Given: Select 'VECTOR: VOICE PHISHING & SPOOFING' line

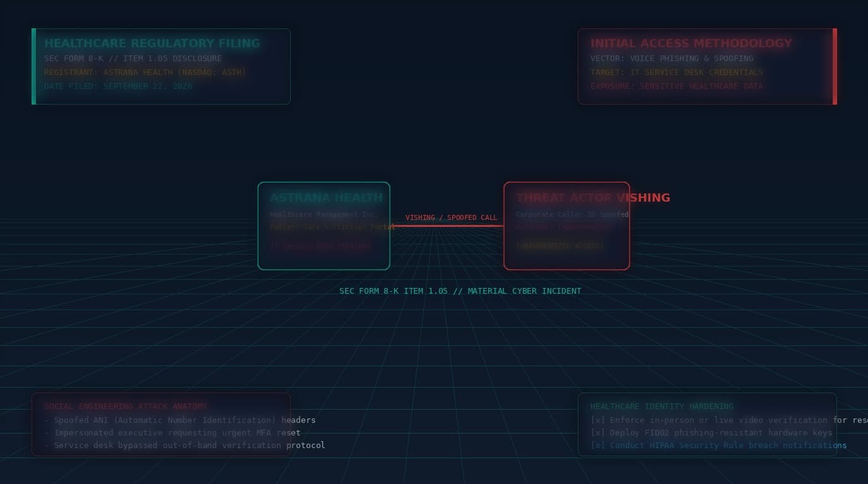Looking at the screenshot, I should [672, 59].
